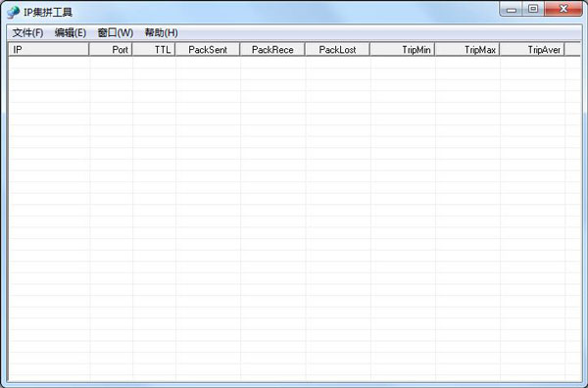The height and width of the screenshot is (388, 588).
Task: Close the IP集拼工具 window
Action: [x=563, y=9]
